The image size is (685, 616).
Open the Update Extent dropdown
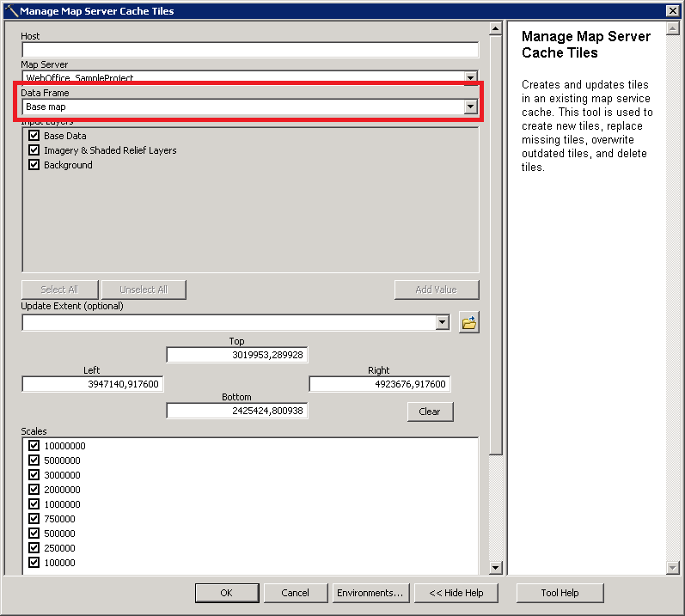(442, 323)
